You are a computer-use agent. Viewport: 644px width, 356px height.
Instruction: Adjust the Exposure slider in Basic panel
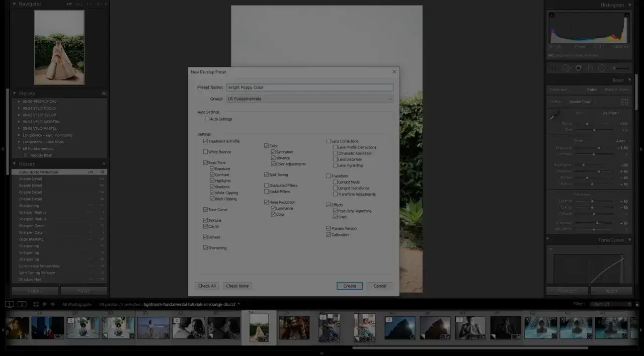pyautogui.click(x=594, y=148)
